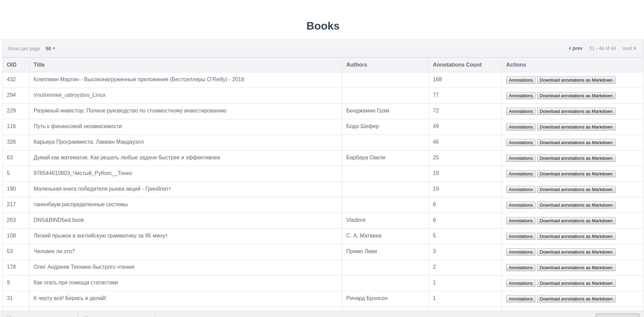Open Annotations for Бенджамин Грэм's book
Viewport: 644px width, 317px height.
[520, 111]
